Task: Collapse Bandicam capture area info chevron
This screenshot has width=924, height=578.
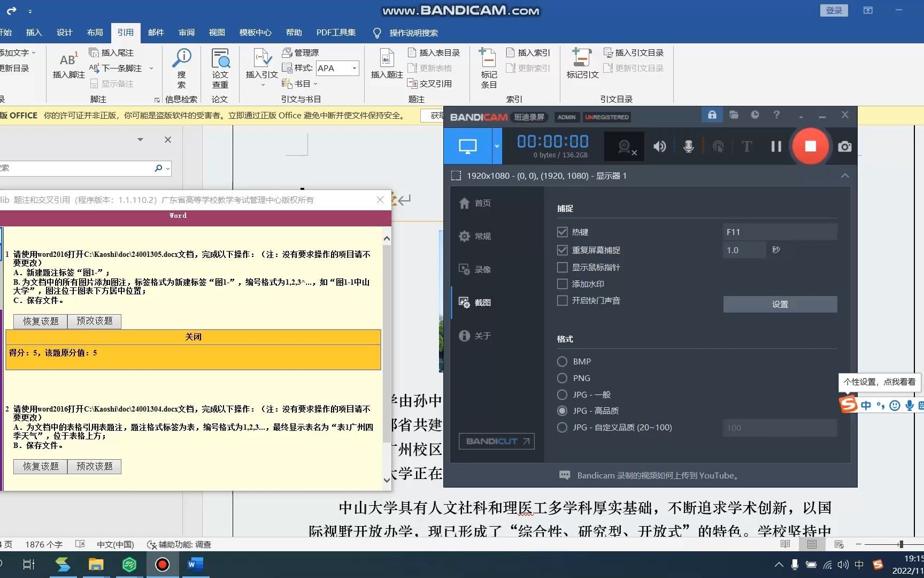Action: coord(845,176)
